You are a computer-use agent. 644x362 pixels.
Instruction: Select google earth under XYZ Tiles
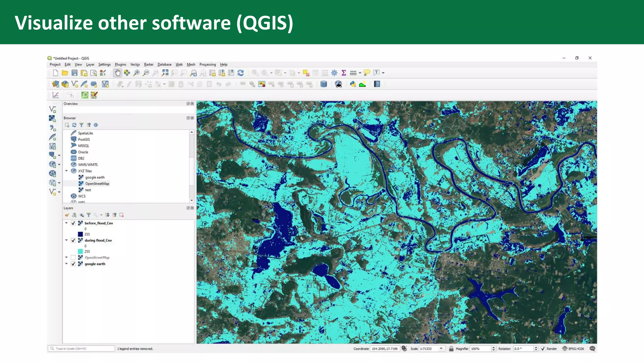(95, 178)
